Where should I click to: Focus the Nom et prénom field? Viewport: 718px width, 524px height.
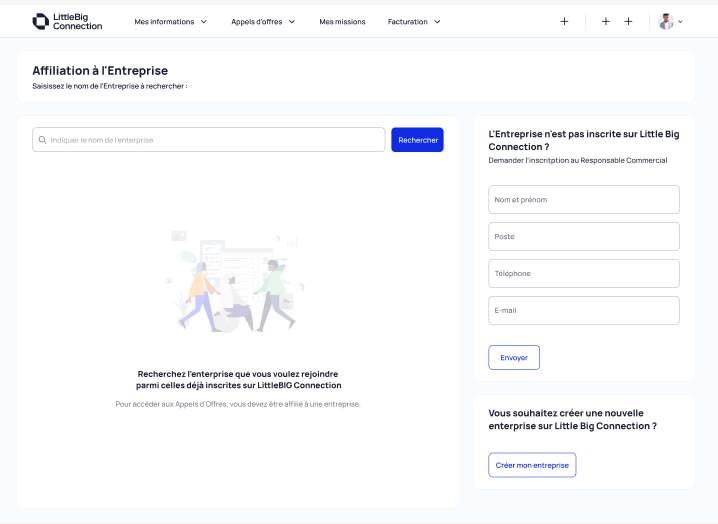coord(584,200)
